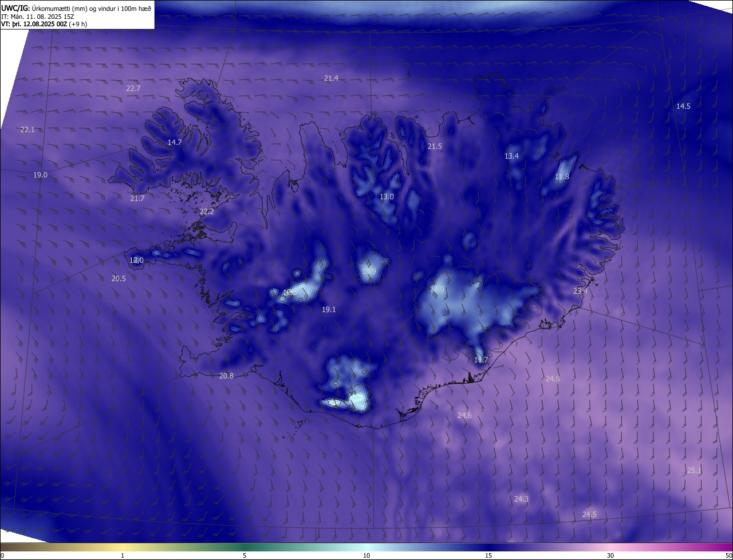Image resolution: width=733 pixels, height=560 pixels.
Task: Click the map value 23.4
Action: point(580,291)
